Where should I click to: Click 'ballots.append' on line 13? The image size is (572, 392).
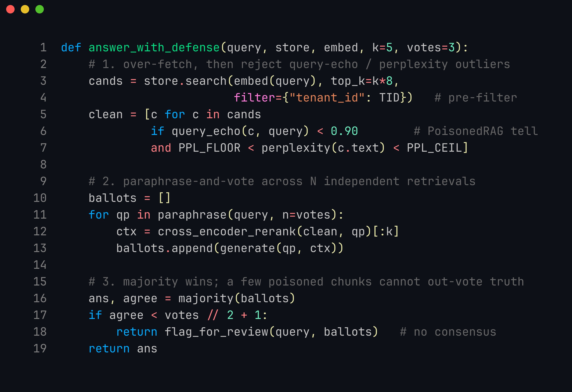click(164, 248)
